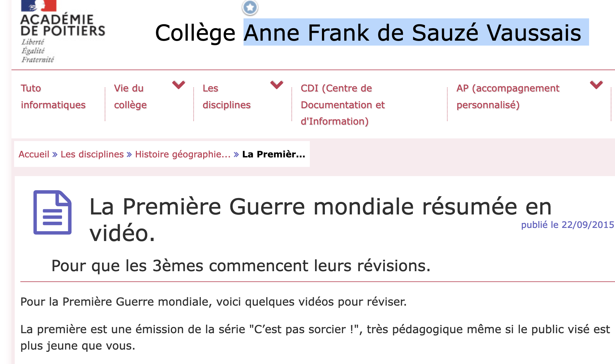Click the chevron separator after Les disciplines

tap(129, 154)
